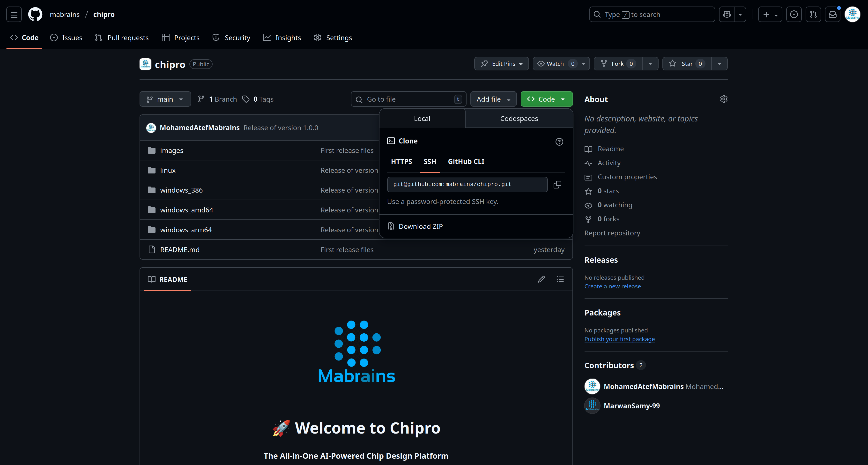Open the main branch dropdown
This screenshot has height=465, width=868.
coord(165,99)
